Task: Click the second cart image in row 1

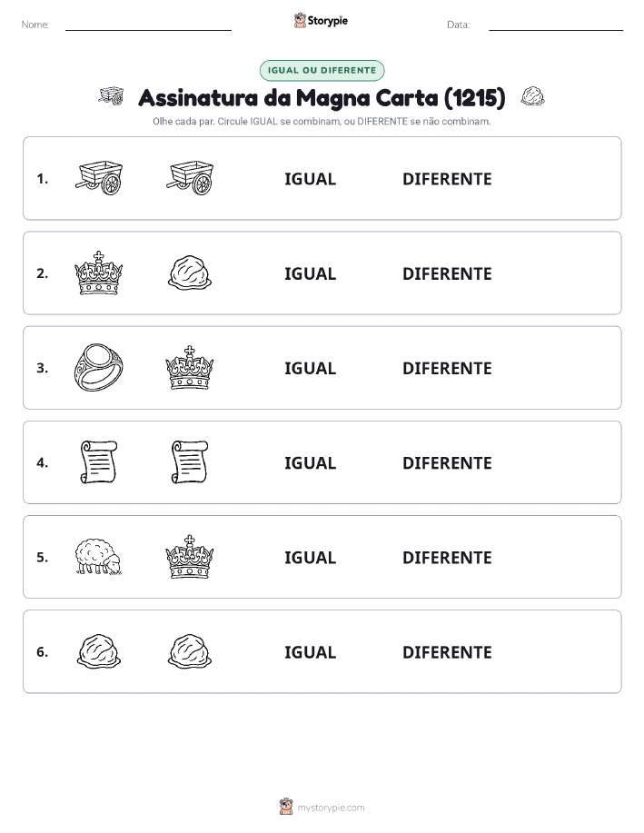Action: [190, 178]
